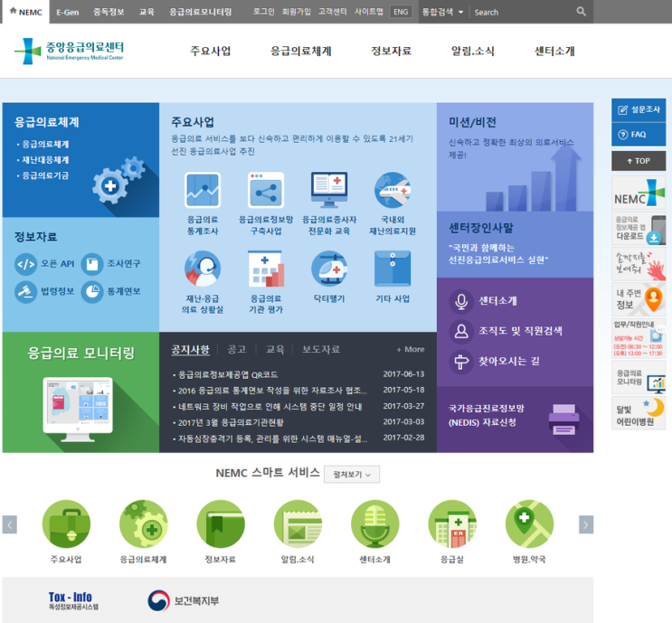Click the 응급의료기금 link
The width and height of the screenshot is (672, 623).
point(45,175)
